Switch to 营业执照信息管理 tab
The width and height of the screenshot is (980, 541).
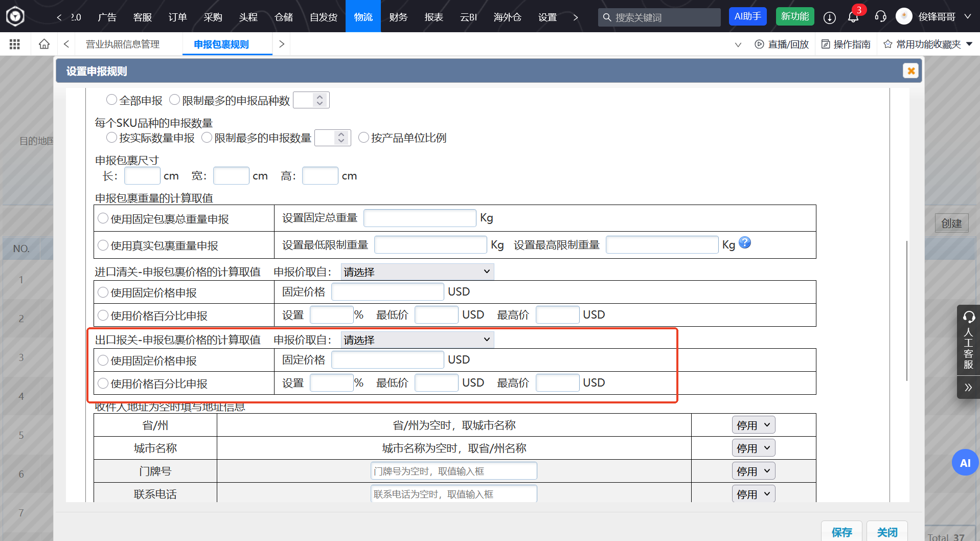[x=123, y=44]
